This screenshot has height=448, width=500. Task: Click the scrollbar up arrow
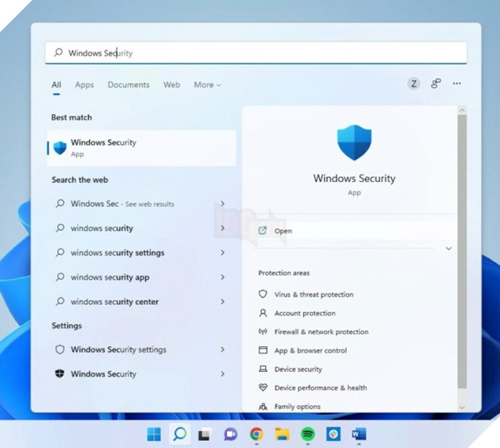pyautogui.click(x=462, y=110)
